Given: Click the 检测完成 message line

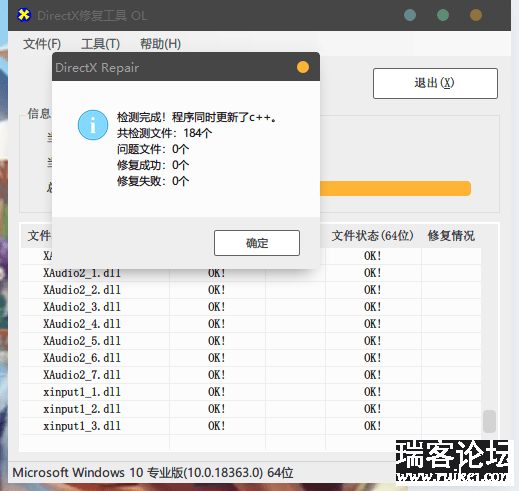Looking at the screenshot, I should coord(196,117).
